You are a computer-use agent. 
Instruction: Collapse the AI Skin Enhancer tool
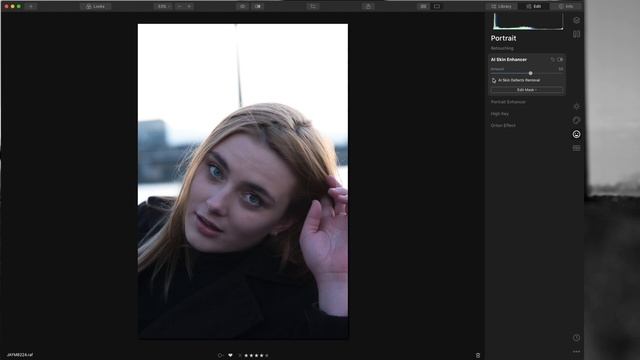[509, 60]
